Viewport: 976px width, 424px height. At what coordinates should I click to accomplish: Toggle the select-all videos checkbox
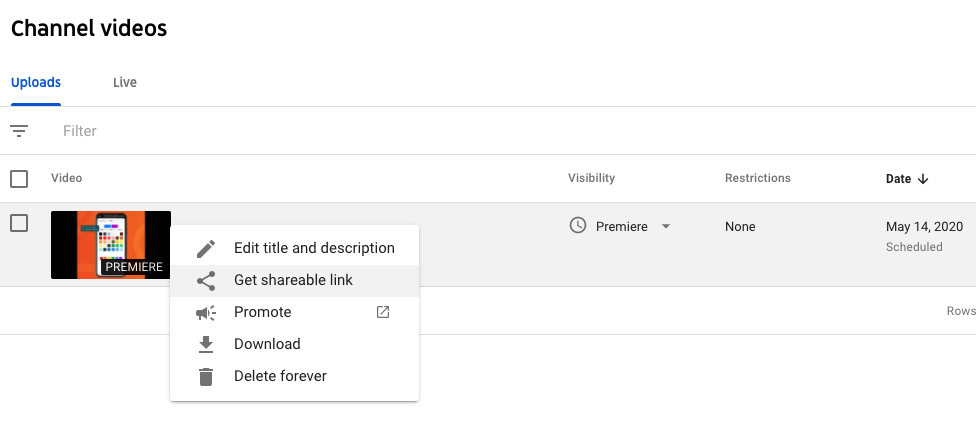tap(19, 179)
